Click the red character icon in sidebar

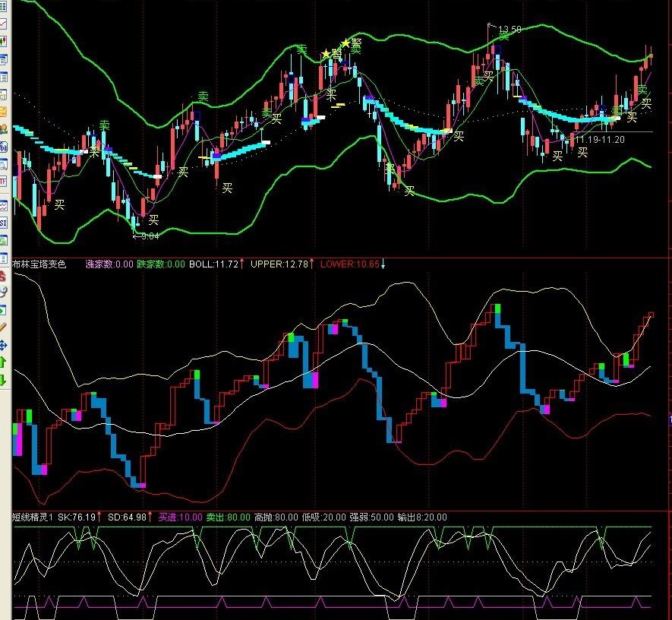tap(3, 276)
